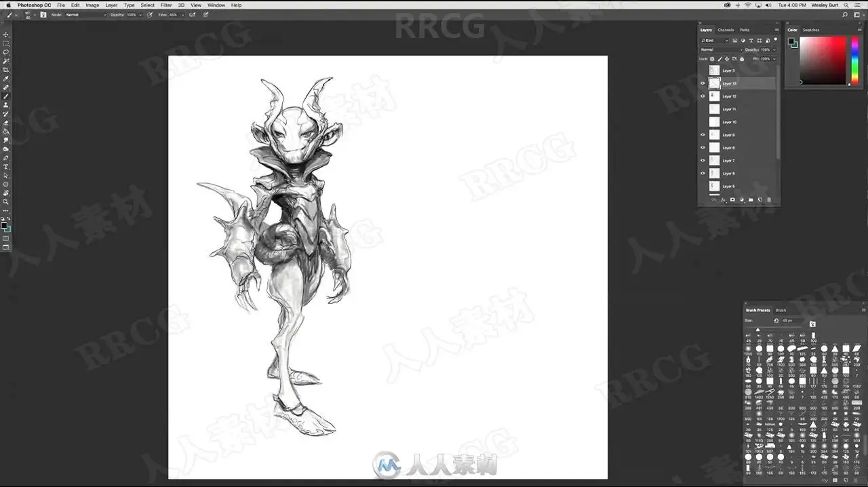The height and width of the screenshot is (487, 868).
Task: Click the Quick Mask mode icon
Action: click(x=6, y=239)
